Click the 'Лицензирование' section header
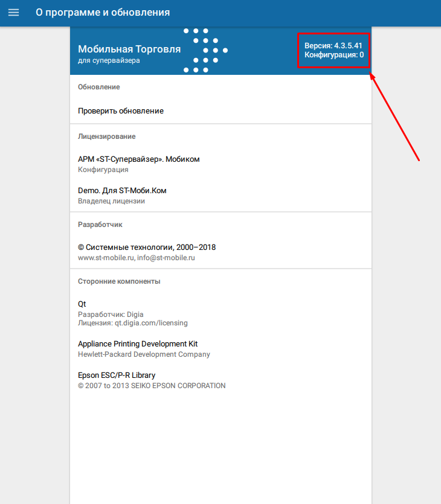Viewport: 441px width, 504px height. click(106, 136)
